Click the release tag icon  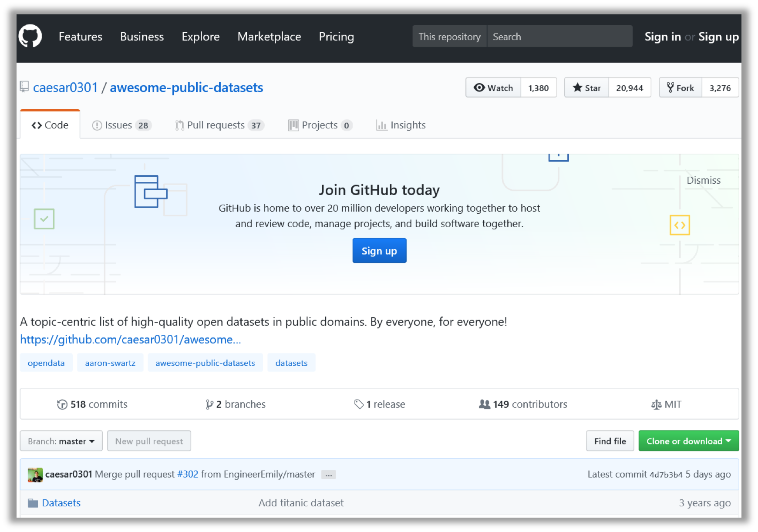[x=359, y=404]
